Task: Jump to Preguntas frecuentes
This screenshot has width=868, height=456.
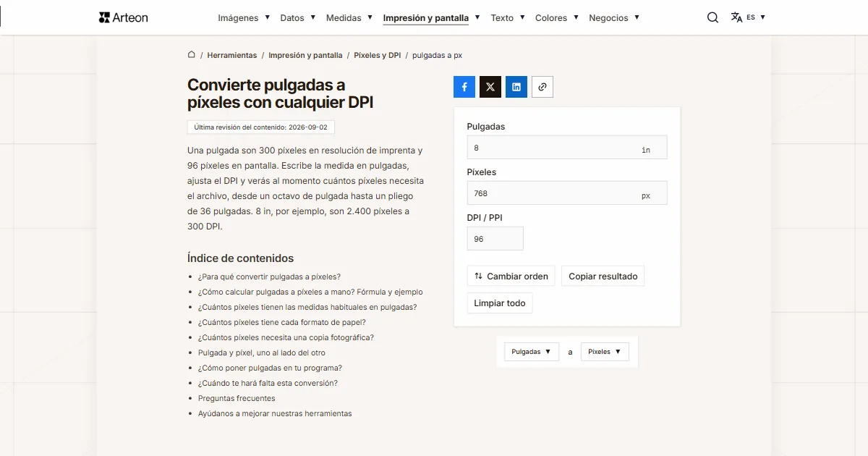Action: tap(237, 398)
